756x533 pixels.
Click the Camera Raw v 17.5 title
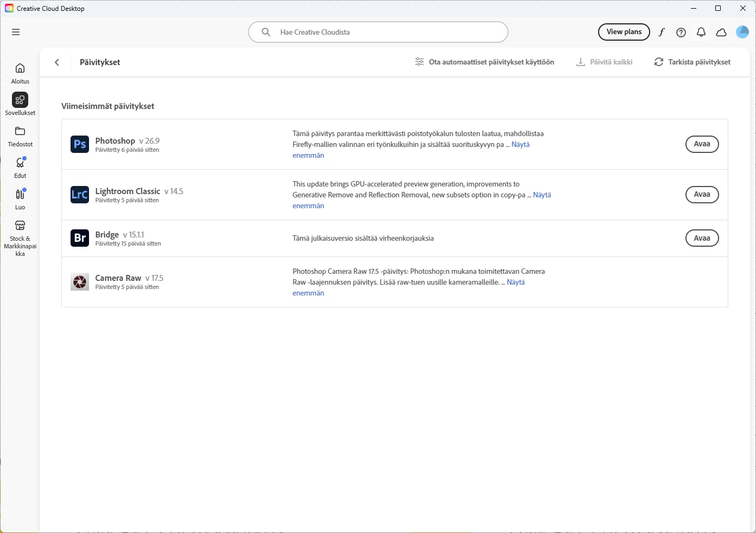pos(129,278)
